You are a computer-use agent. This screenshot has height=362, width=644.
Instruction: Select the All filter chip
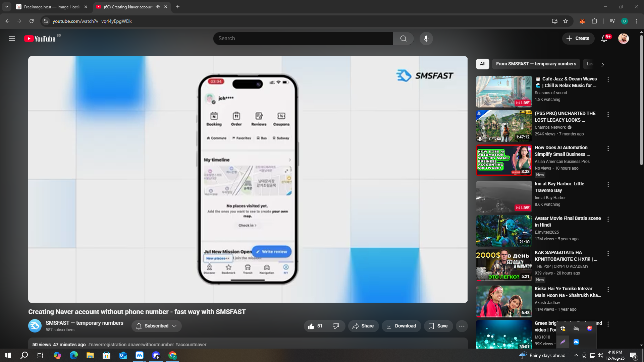pos(482,64)
